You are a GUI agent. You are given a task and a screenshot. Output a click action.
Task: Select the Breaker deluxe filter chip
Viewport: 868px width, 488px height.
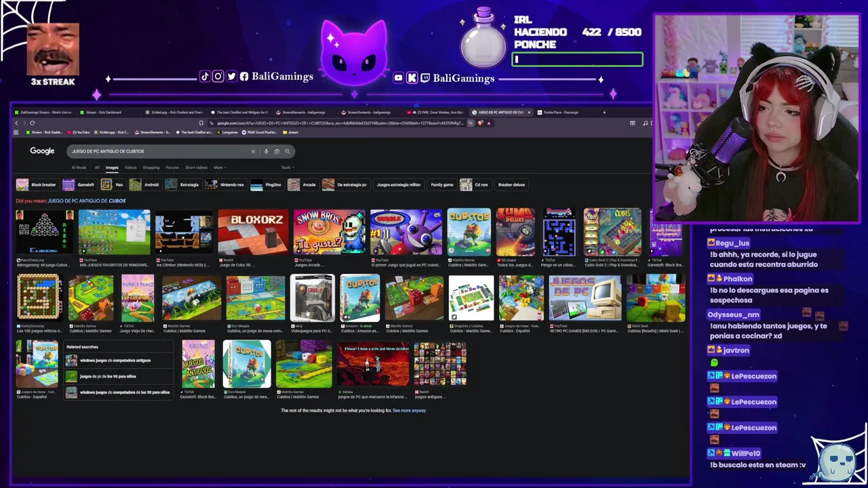pos(511,184)
